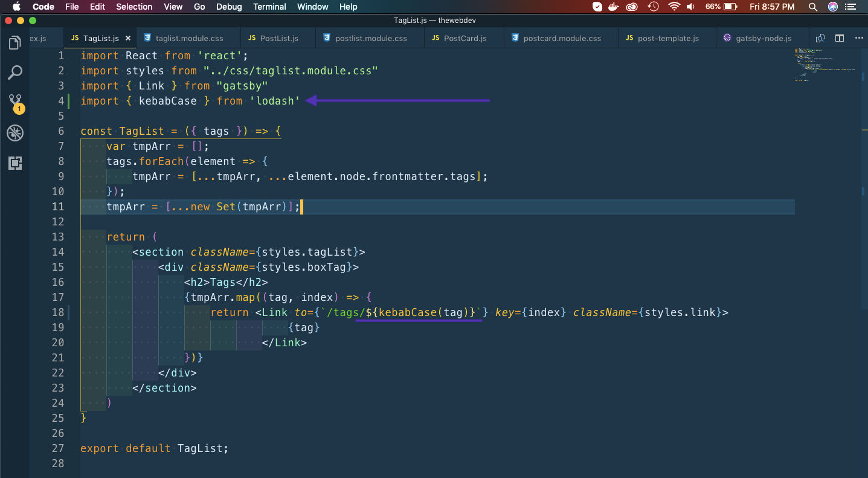Open the View menu
The width and height of the screenshot is (868, 478).
173,7
